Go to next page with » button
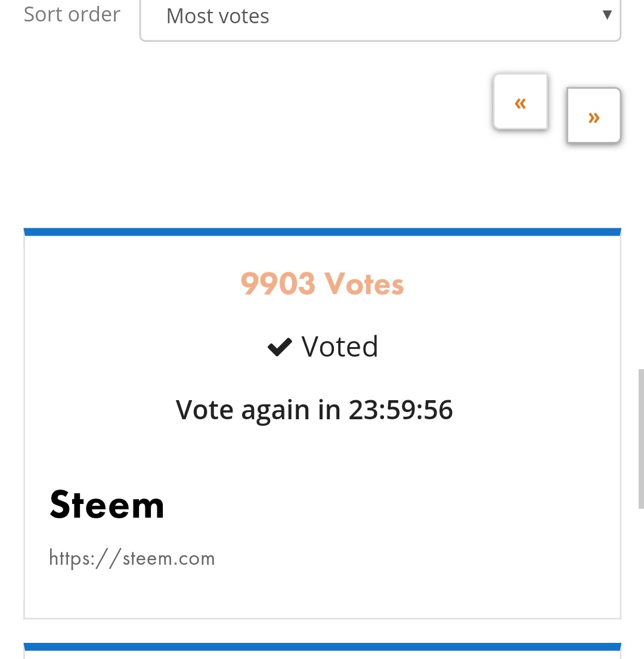644x659 pixels. pos(593,116)
